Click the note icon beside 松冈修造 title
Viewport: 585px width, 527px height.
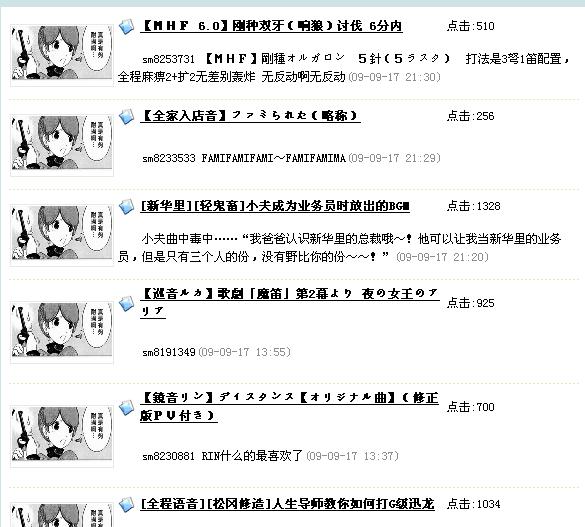[126, 504]
